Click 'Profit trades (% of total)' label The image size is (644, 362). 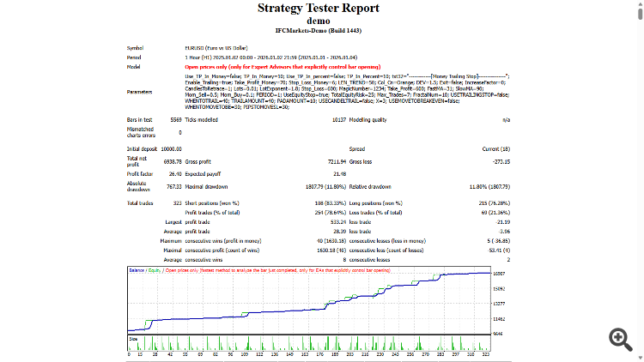click(212, 213)
